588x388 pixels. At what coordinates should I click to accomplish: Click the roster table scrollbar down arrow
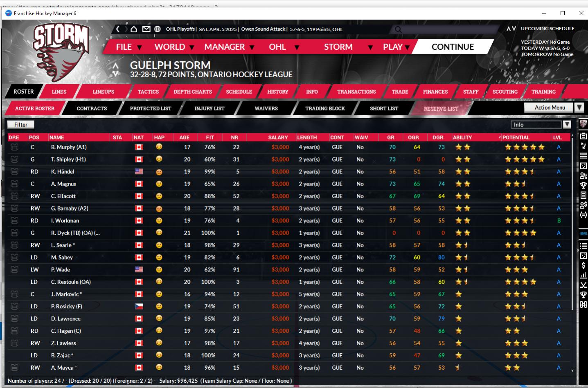tap(572, 370)
